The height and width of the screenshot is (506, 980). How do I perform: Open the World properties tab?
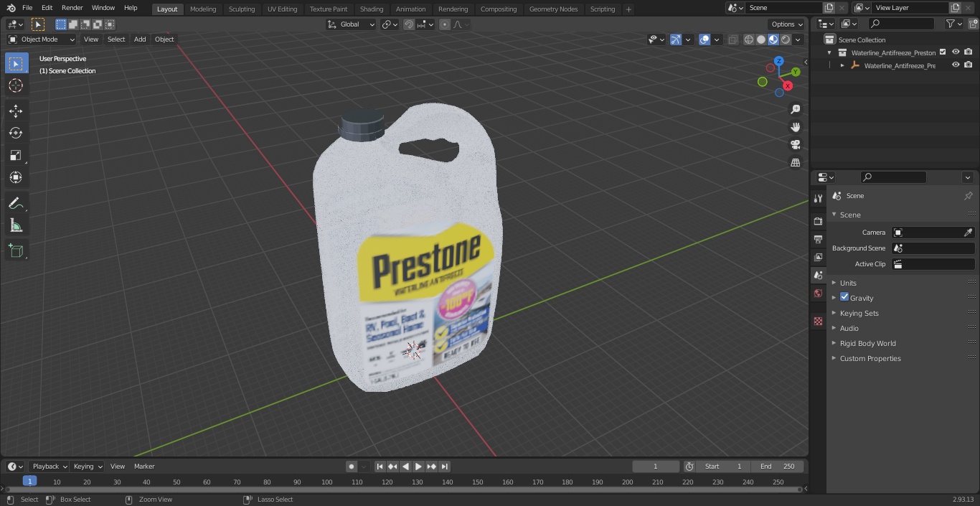click(818, 293)
